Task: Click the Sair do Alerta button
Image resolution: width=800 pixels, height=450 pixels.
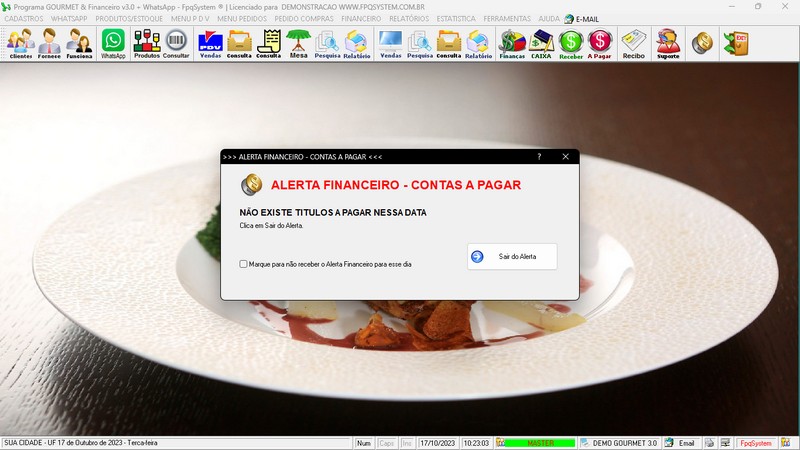Action: [x=512, y=256]
